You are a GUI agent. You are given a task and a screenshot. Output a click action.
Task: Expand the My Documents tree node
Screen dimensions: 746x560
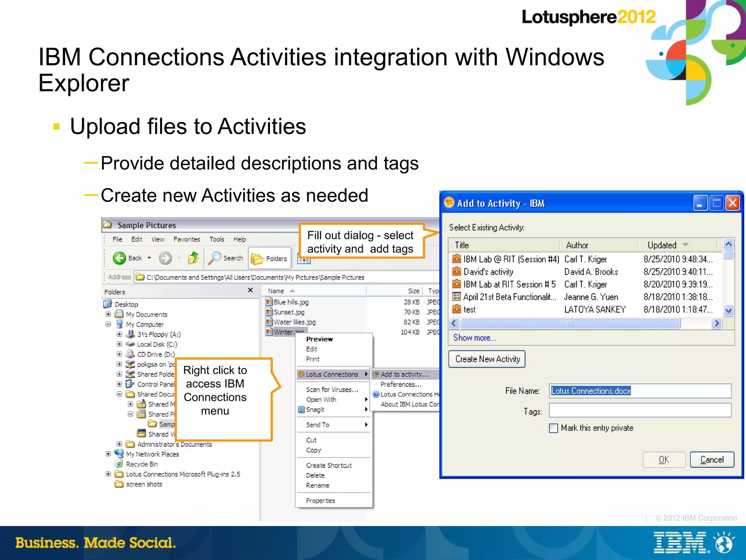tap(108, 314)
